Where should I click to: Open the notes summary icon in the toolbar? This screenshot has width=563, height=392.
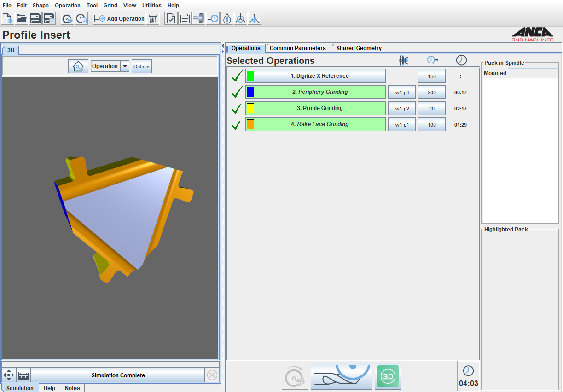click(185, 18)
